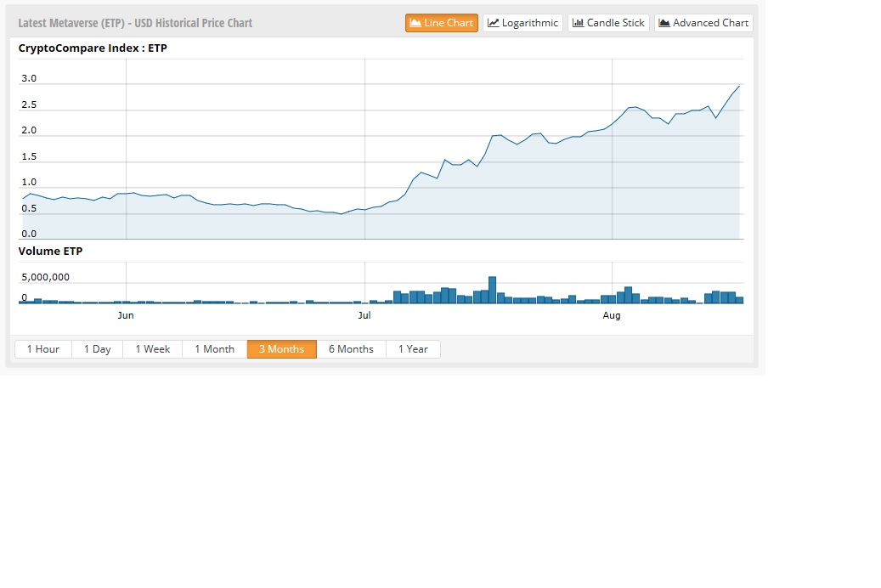The image size is (881, 588).
Task: Click the trend line icon beside Logarithmic
Action: coord(494,23)
